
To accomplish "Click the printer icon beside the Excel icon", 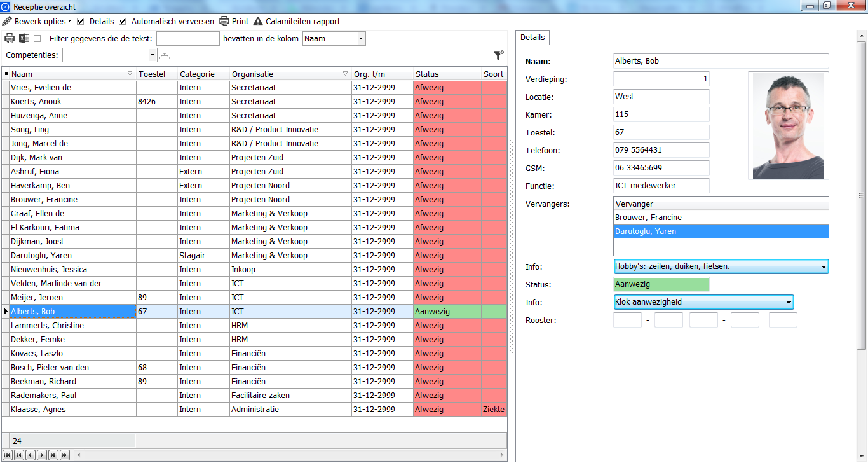I will [x=10, y=38].
